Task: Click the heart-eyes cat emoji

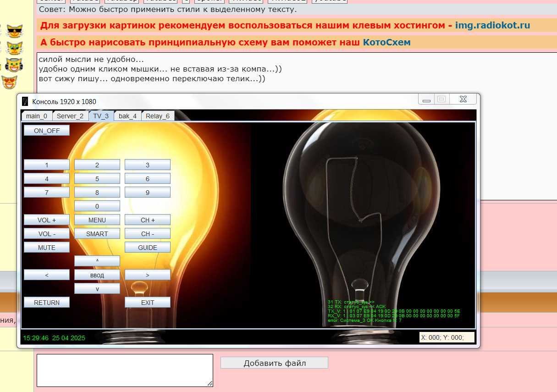Action: click(9, 82)
